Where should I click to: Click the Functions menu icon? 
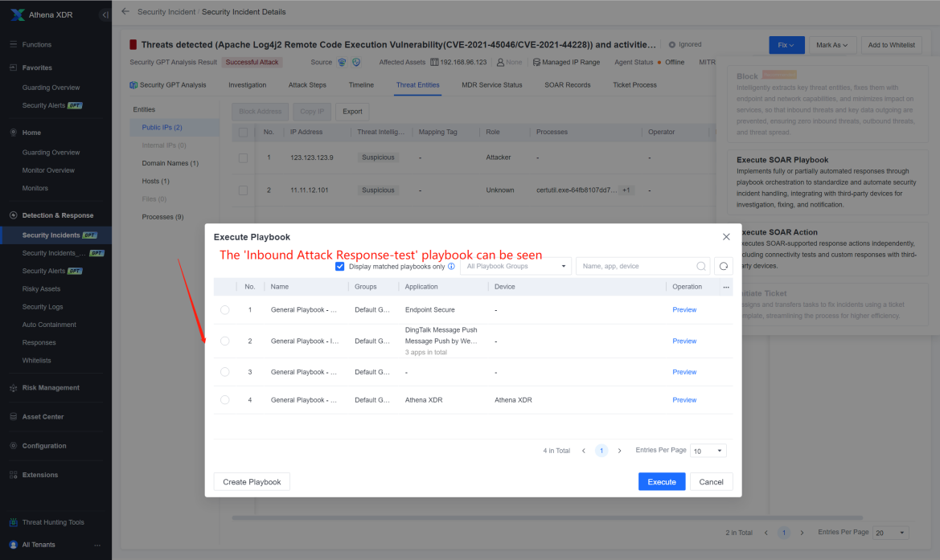[13, 44]
